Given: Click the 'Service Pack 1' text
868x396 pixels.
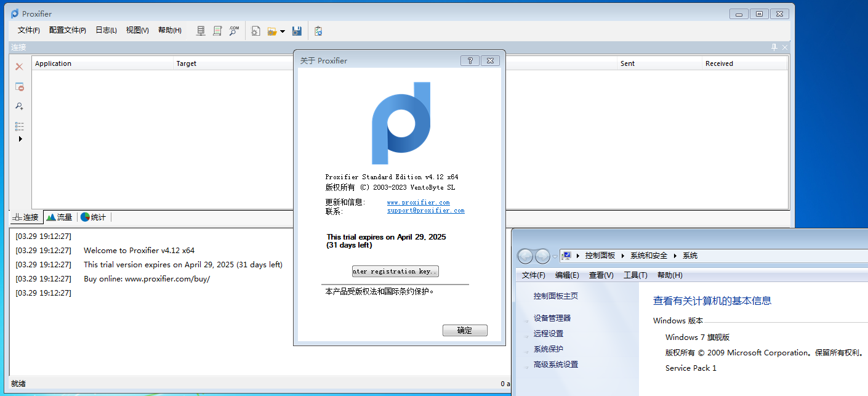Looking at the screenshot, I should (691, 368).
